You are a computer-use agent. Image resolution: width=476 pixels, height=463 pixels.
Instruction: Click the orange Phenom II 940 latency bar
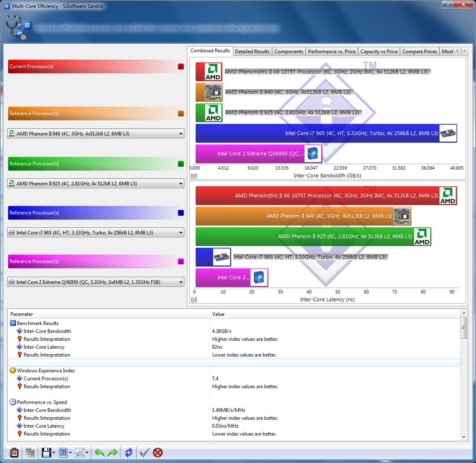click(x=303, y=216)
